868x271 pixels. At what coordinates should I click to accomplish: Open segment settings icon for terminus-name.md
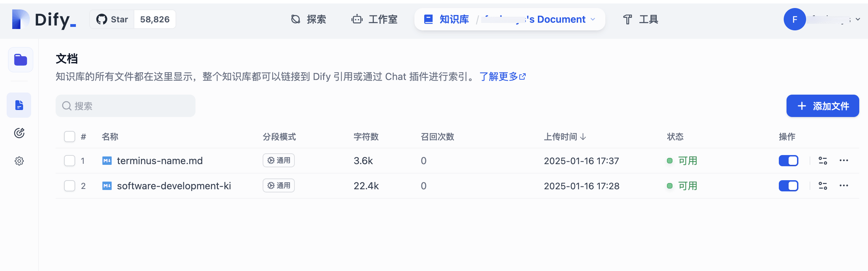[x=823, y=161]
